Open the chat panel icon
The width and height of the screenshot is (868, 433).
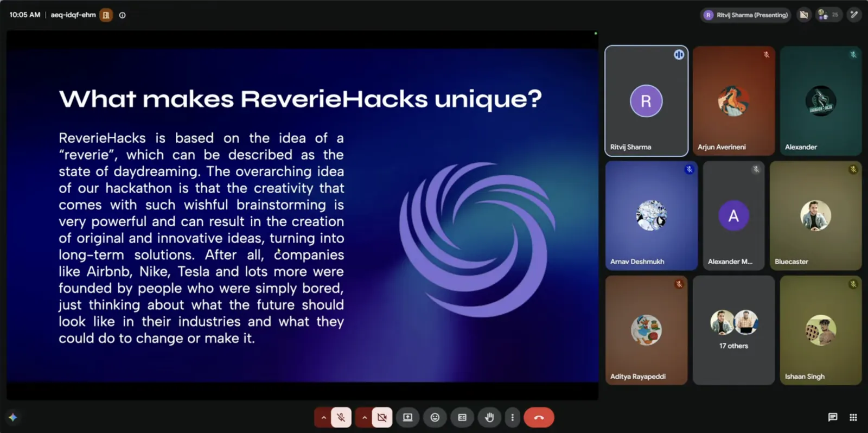(x=833, y=417)
